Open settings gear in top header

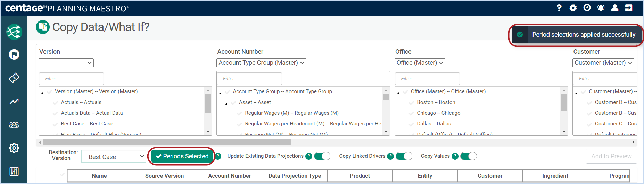pyautogui.click(x=573, y=8)
